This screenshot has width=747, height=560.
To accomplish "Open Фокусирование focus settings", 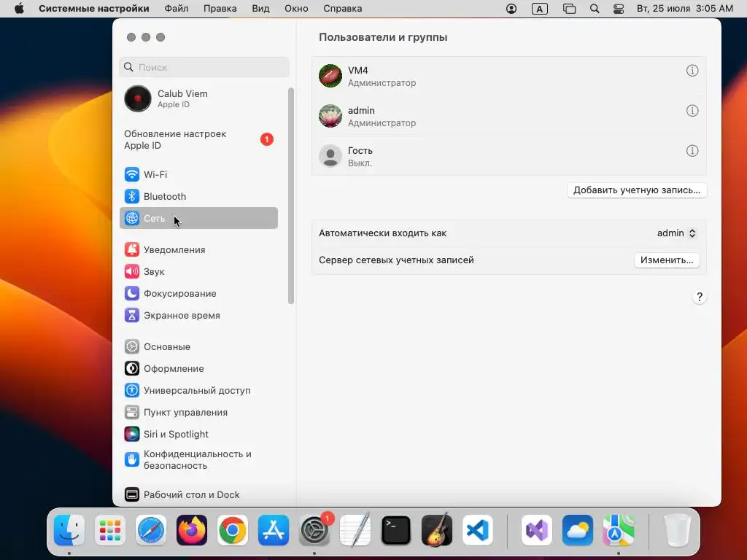I will click(198, 293).
